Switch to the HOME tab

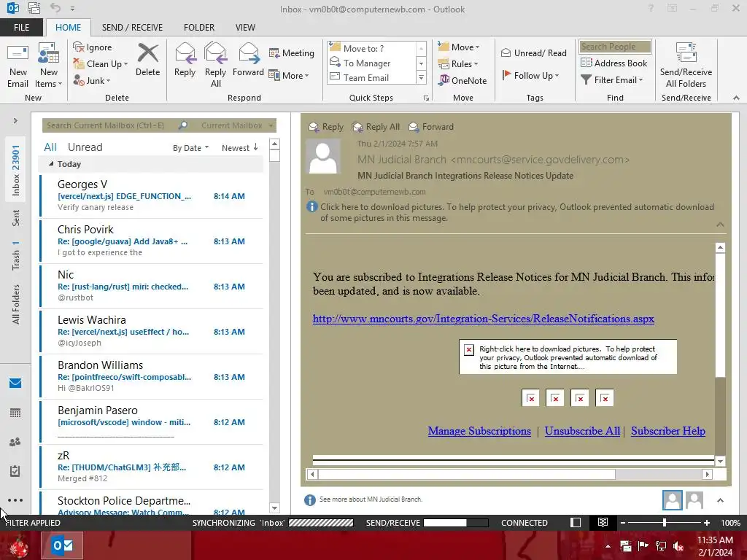point(68,28)
